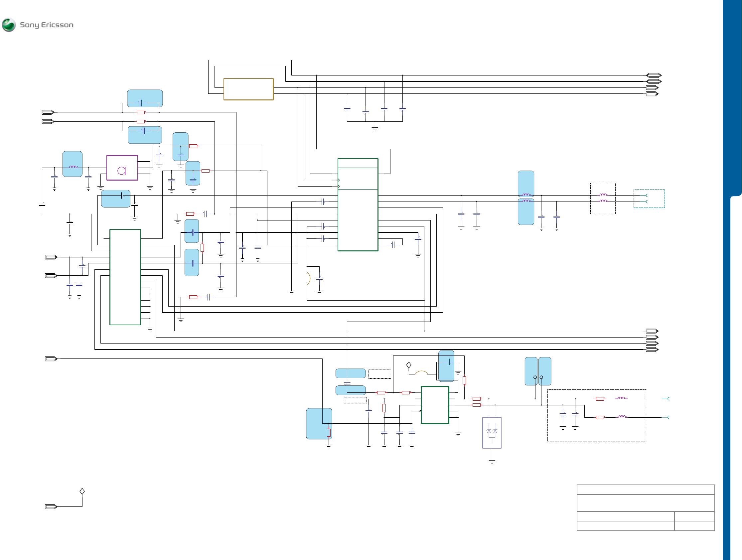Screen dimensions: 742x560
Task: Select the purple box with 'a' symbol
Action: pos(122,168)
